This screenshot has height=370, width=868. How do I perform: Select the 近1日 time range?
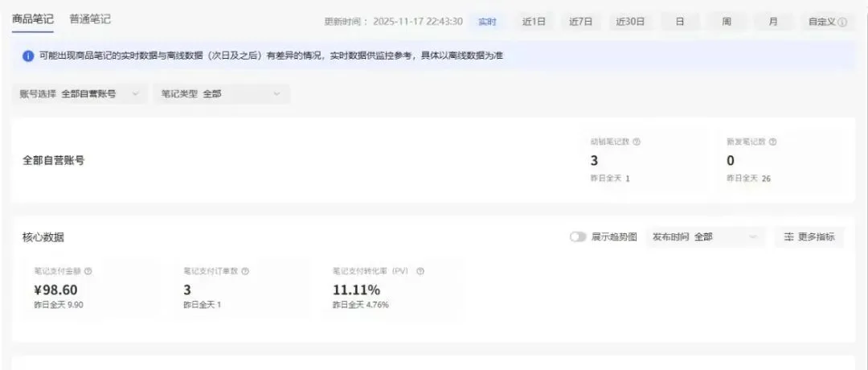[534, 23]
